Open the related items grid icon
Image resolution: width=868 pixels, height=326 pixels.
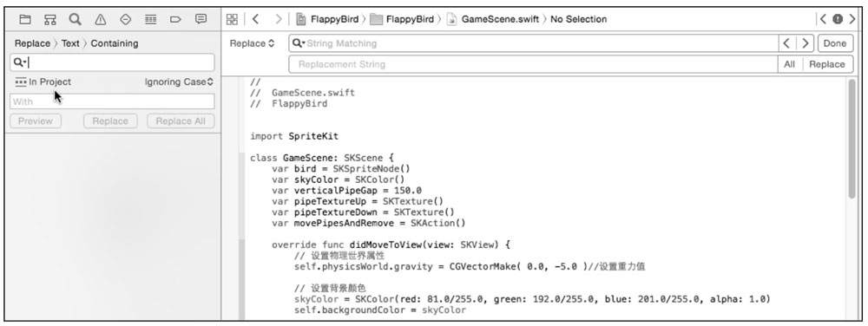coord(232,19)
